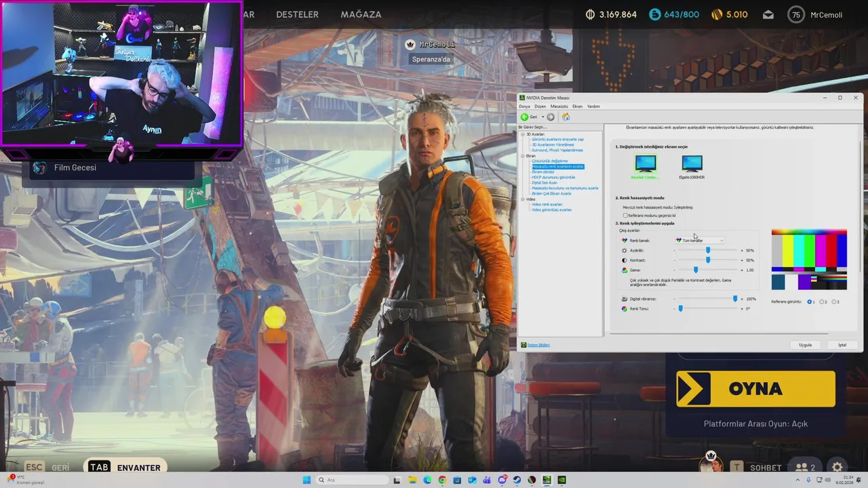
Task: Click the yellow OYNA play button
Action: (755, 389)
